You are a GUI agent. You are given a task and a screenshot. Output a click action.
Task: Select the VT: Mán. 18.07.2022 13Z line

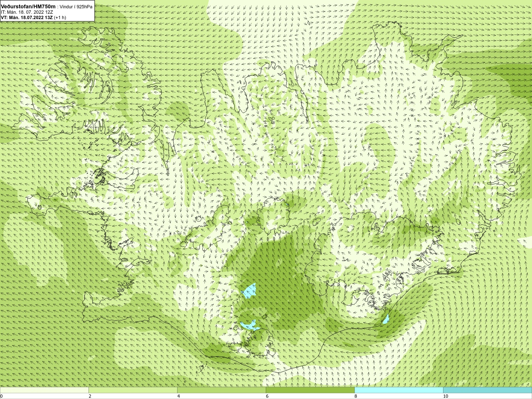[x=27, y=17]
